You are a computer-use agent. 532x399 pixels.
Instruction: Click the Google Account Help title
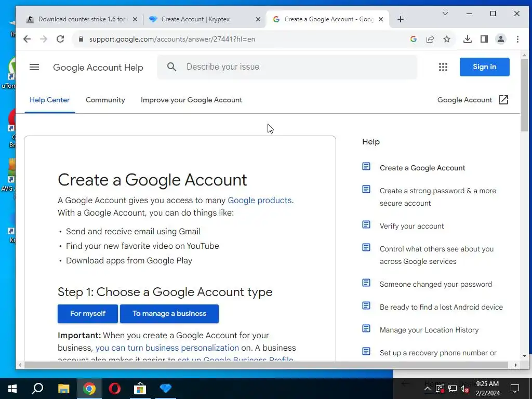point(98,67)
